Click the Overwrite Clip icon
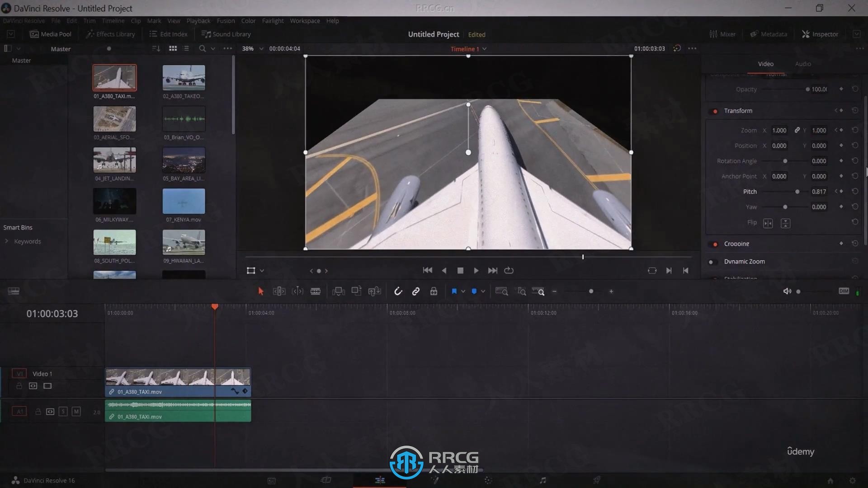 click(x=356, y=291)
